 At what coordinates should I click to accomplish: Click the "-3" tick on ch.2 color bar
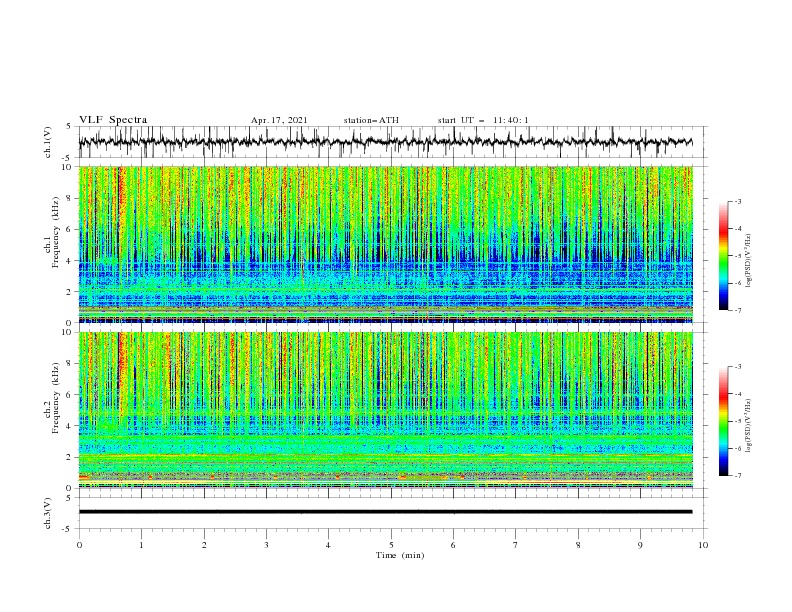[737, 367]
